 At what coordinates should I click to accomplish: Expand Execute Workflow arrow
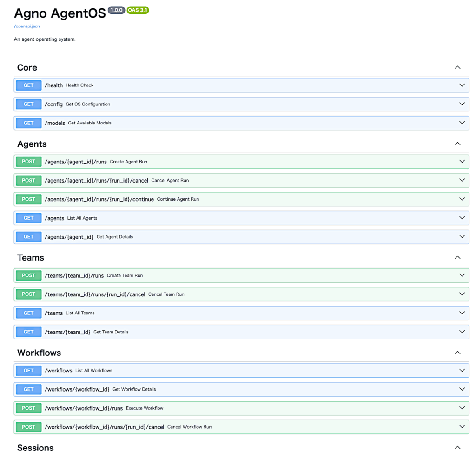tap(462, 408)
